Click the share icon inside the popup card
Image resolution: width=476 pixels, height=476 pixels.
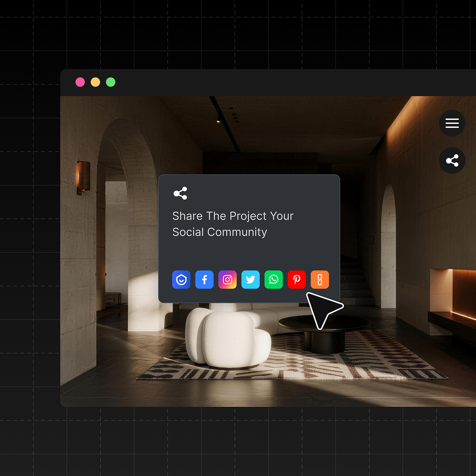coord(180,193)
